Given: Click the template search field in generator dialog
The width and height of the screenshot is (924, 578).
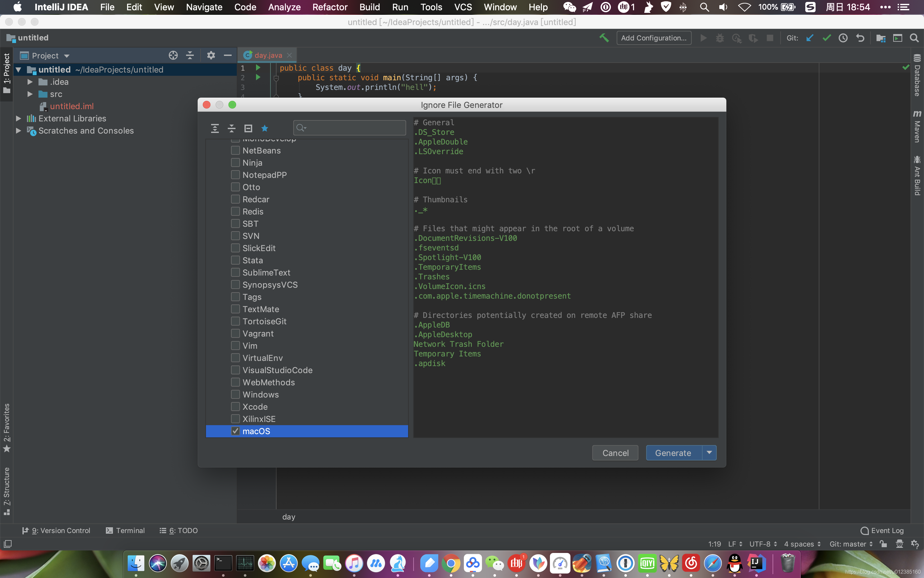Looking at the screenshot, I should click(349, 128).
